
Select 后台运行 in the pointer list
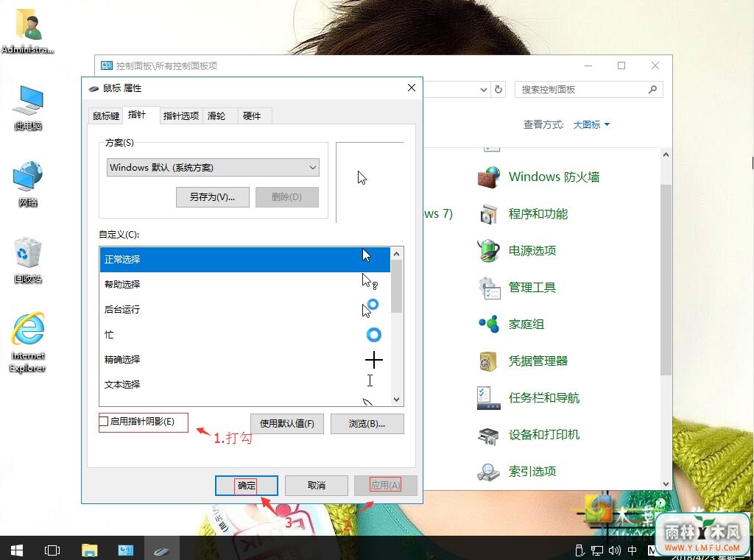tap(244, 310)
